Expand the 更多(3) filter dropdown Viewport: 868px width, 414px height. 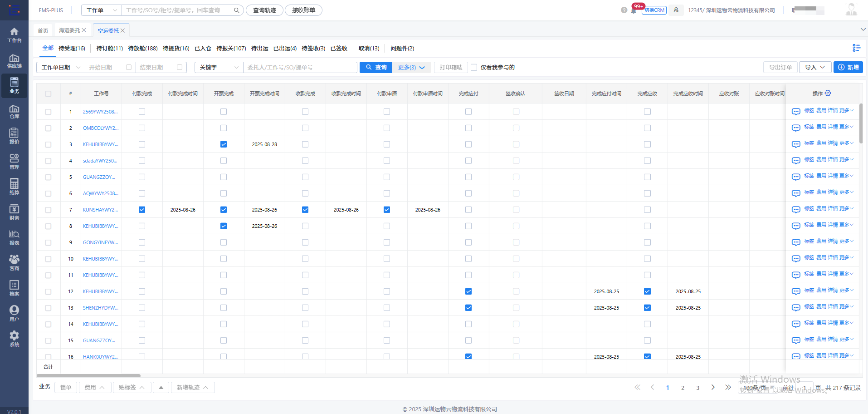pos(410,67)
